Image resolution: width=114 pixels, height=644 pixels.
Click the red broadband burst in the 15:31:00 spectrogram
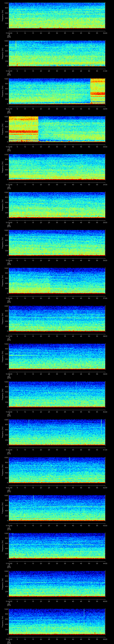click(x=98, y=91)
